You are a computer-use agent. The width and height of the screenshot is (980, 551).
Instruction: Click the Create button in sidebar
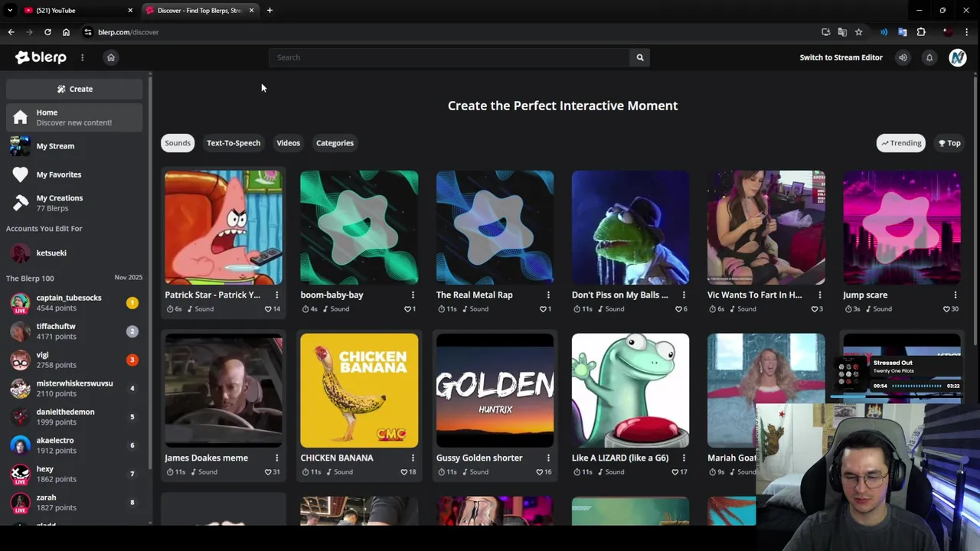(74, 89)
